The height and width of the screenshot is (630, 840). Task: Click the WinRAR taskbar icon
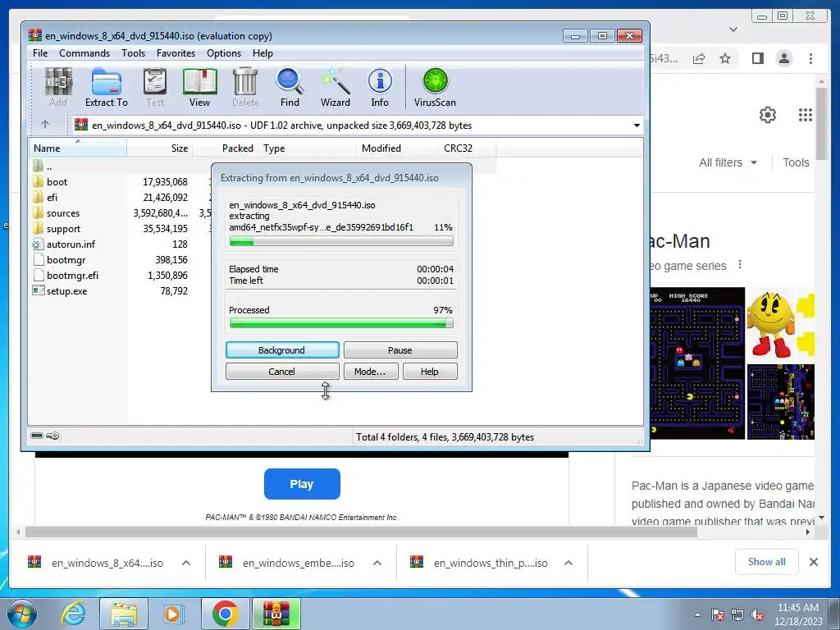(276, 614)
